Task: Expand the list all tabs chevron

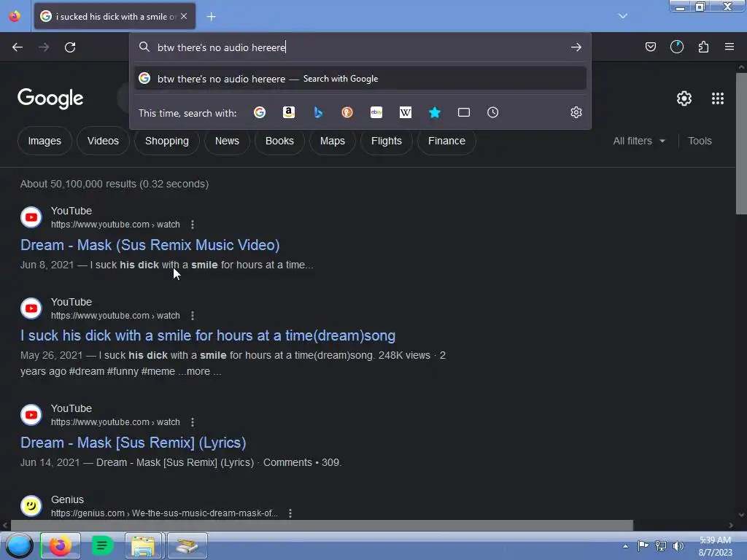Action: click(x=623, y=16)
